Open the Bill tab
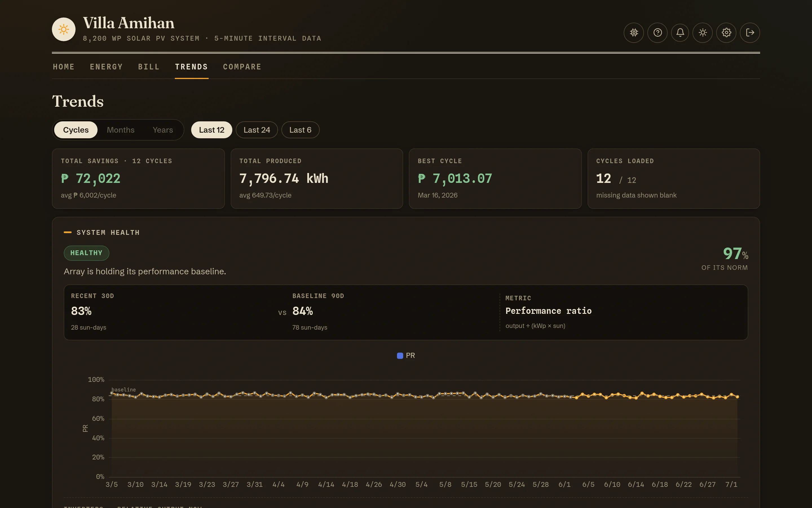Viewport: 812px width, 508px height. 149,67
